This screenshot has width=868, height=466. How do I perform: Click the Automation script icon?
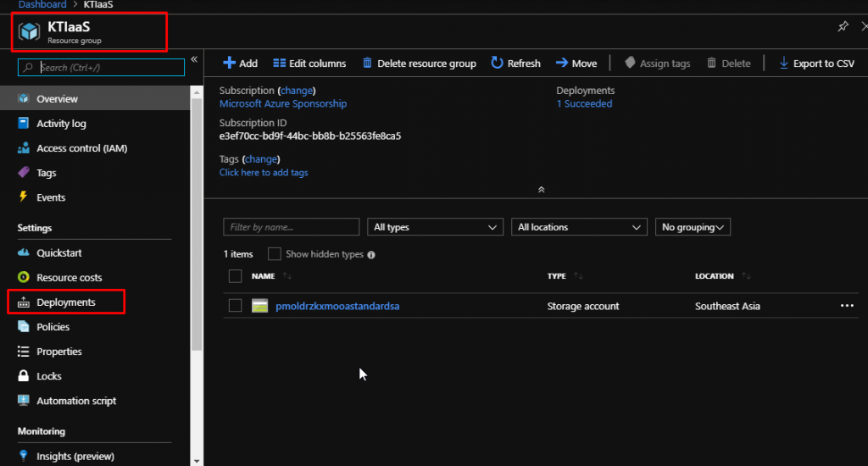tap(23, 400)
